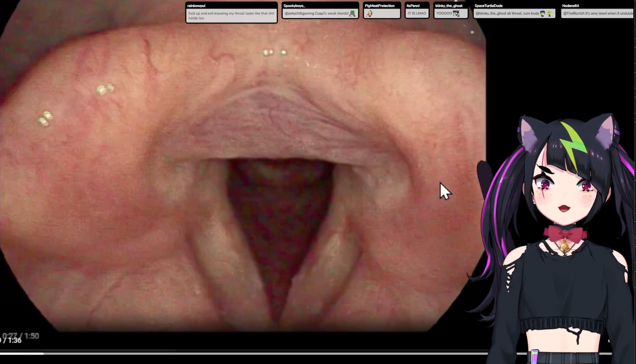This screenshot has width=636, height=364.
Task: Click the second emote in SpaceTurtleDude's message
Action: (549, 13)
